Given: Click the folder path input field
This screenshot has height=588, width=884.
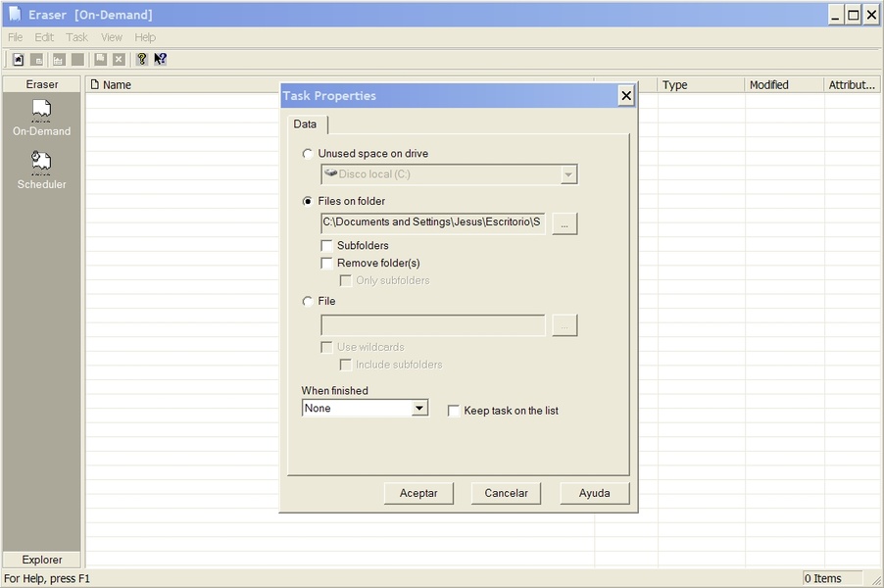Looking at the screenshot, I should coord(432,222).
